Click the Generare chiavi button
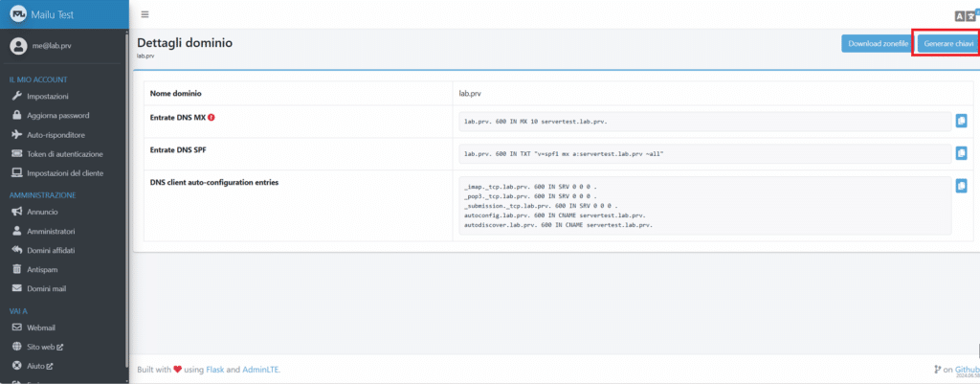The height and width of the screenshot is (384, 980). [x=948, y=44]
